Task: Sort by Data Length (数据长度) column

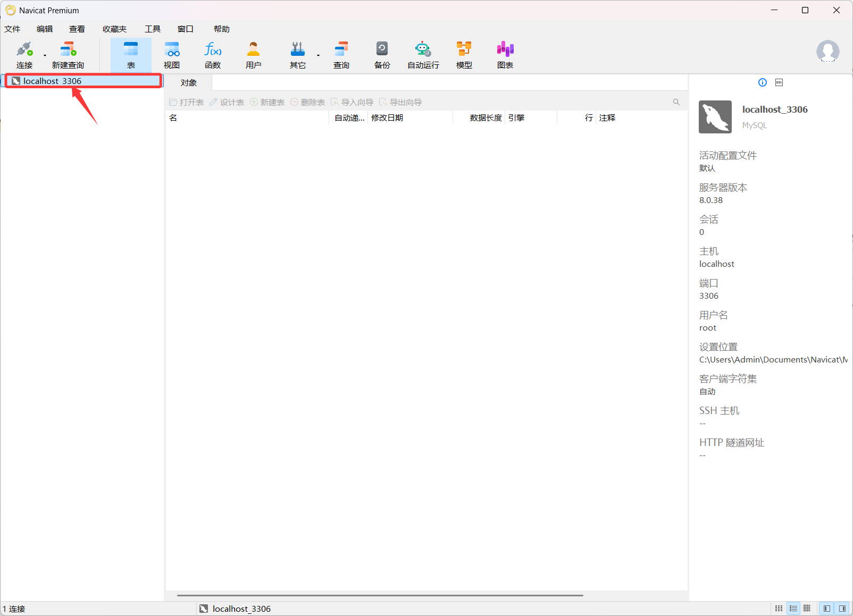Action: tap(479, 118)
